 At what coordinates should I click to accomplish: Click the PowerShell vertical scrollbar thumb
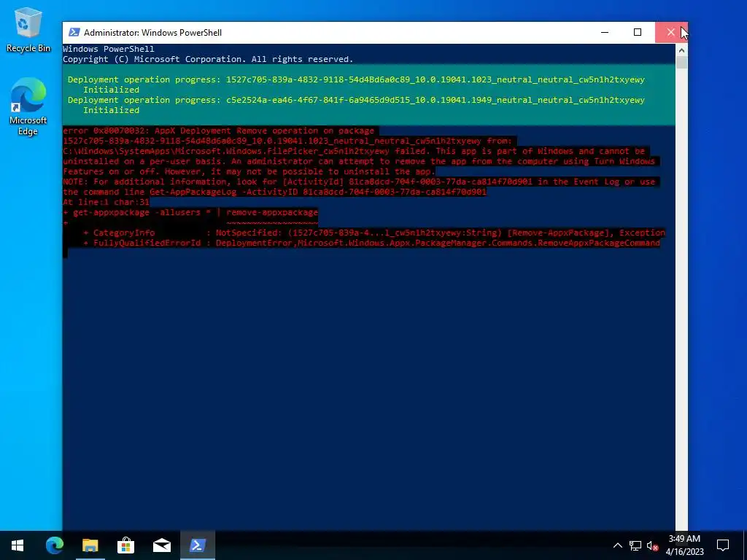coord(682,63)
